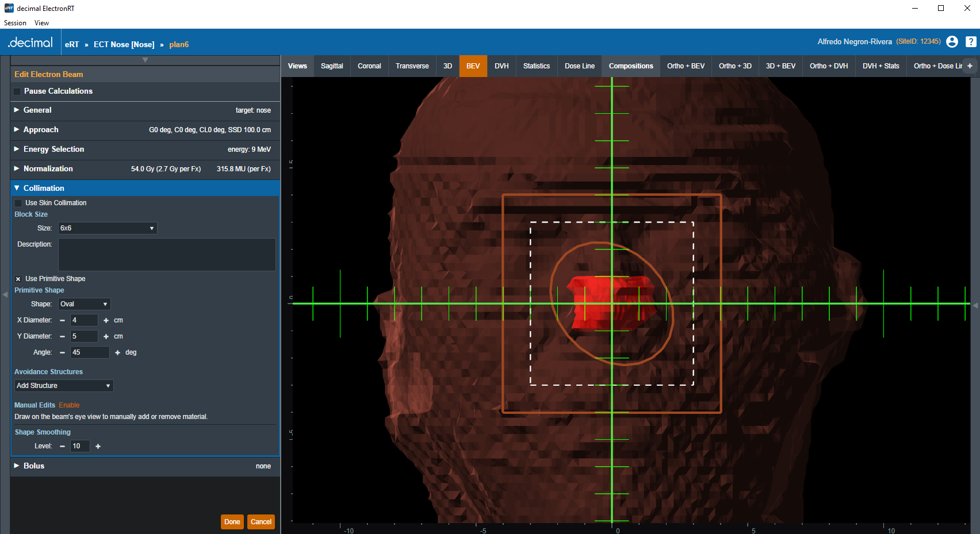Image resolution: width=980 pixels, height=534 pixels.
Task: Increase Shape Smoothing level with plus
Action: (x=98, y=447)
